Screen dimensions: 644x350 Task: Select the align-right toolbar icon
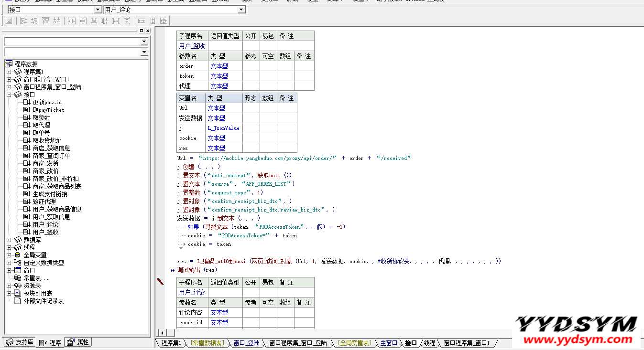tap(34, 21)
